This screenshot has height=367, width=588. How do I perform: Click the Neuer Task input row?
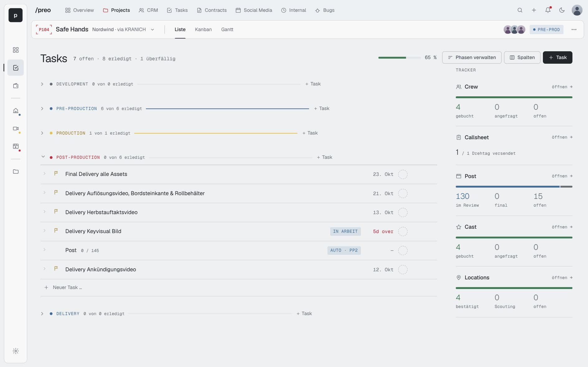point(239,288)
